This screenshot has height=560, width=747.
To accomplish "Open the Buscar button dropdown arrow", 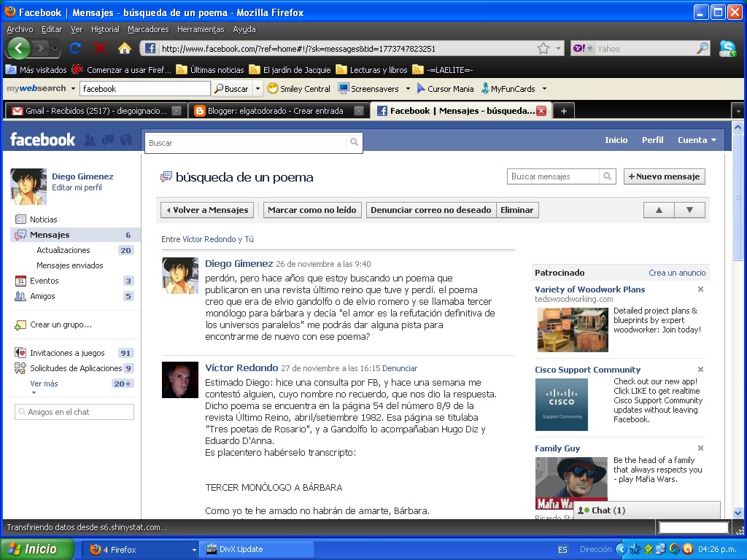I will (258, 88).
